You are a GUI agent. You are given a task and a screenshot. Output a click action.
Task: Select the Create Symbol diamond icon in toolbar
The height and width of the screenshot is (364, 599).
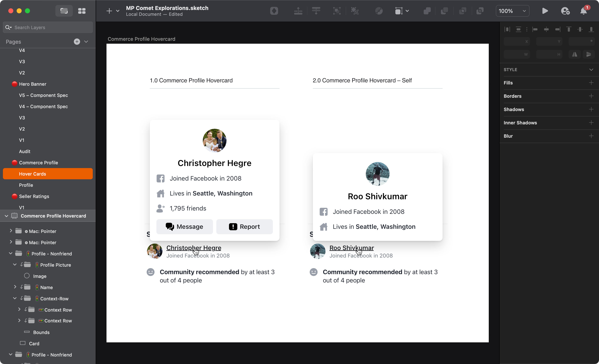[274, 11]
